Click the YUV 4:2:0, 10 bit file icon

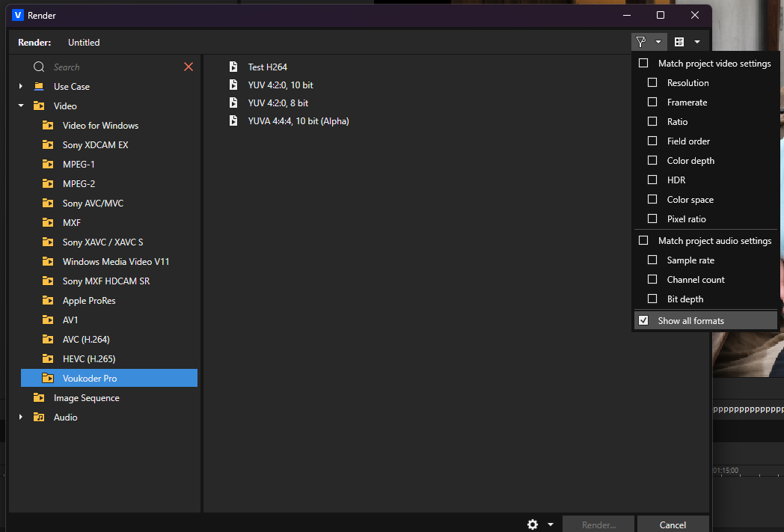coord(233,85)
